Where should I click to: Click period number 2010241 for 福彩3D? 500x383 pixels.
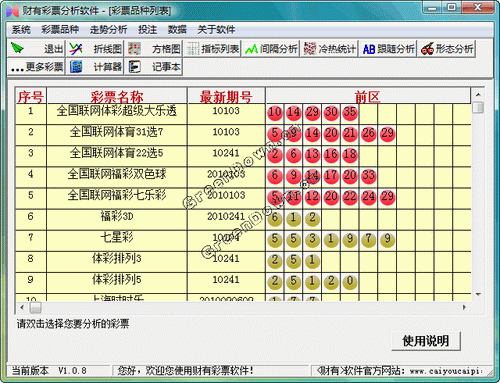coord(226,216)
